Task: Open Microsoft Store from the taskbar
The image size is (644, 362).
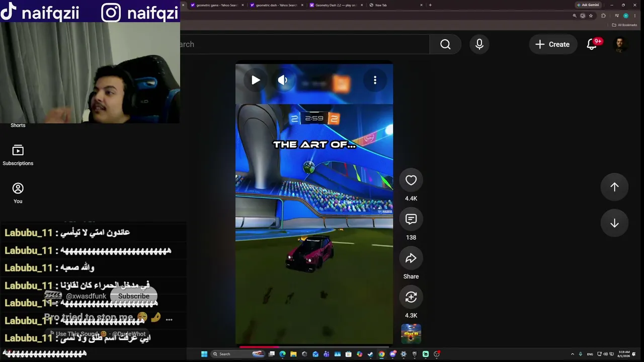Action: pos(348,354)
